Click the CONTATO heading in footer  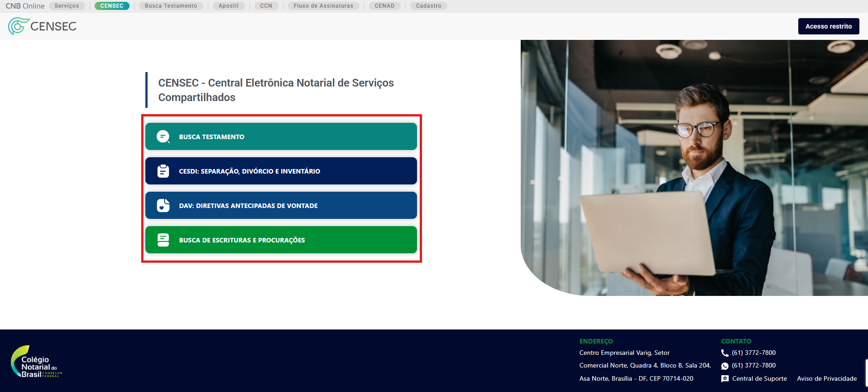tap(736, 341)
